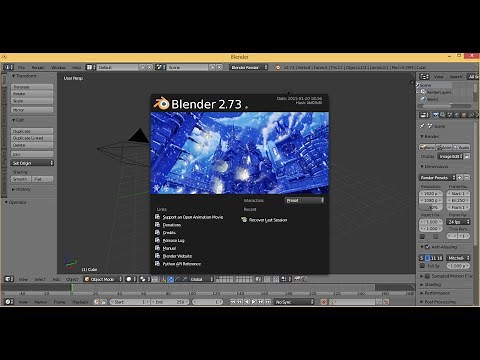Open the Properties editor type icon
This screenshot has height=360, width=480.
[x=424, y=115]
